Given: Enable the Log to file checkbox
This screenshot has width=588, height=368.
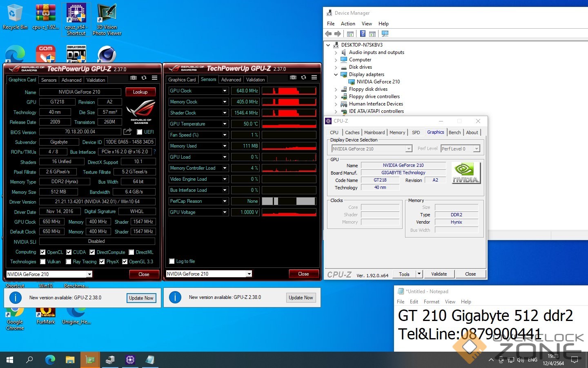Looking at the screenshot, I should coord(172,261).
